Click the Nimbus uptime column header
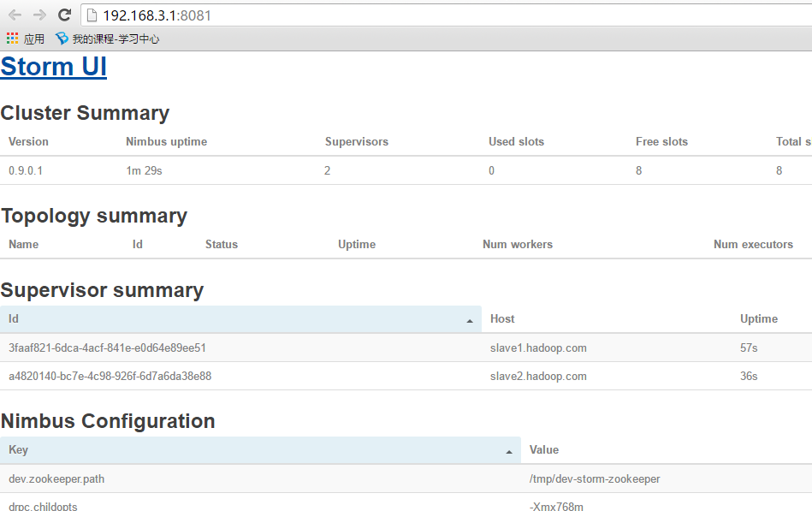812x511 pixels. click(x=166, y=141)
